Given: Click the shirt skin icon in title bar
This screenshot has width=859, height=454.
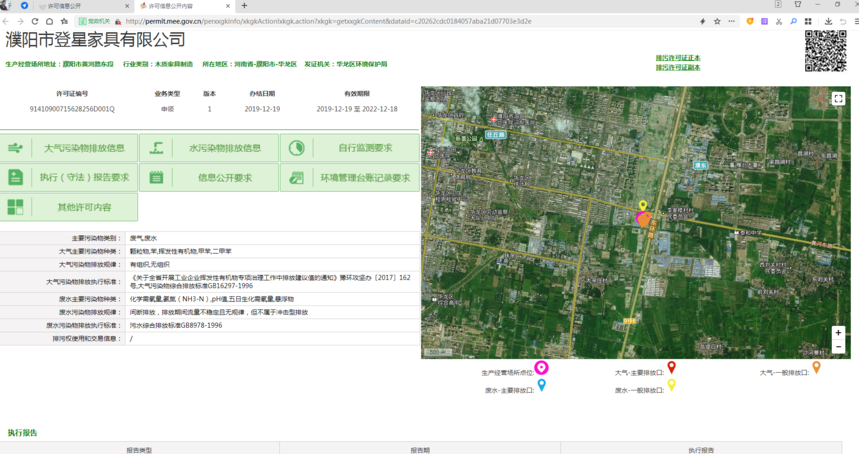Looking at the screenshot, I should tap(798, 4).
